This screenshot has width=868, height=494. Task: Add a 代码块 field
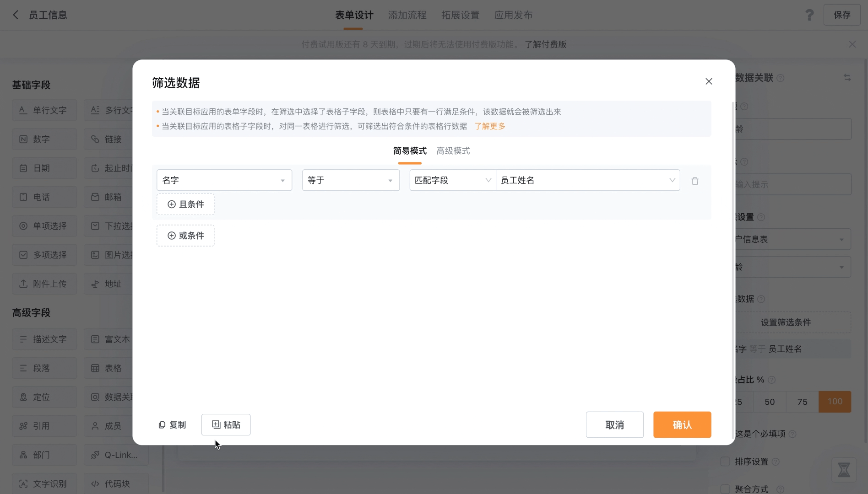coord(116,484)
